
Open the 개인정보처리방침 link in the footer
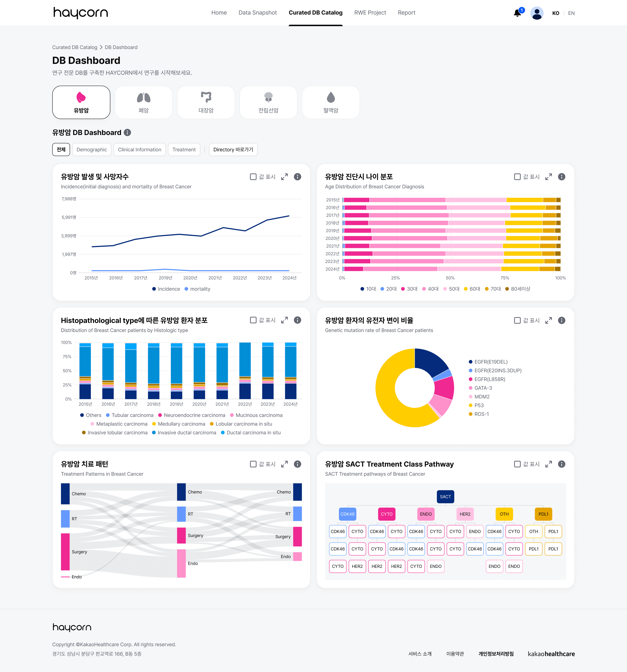[496, 654]
